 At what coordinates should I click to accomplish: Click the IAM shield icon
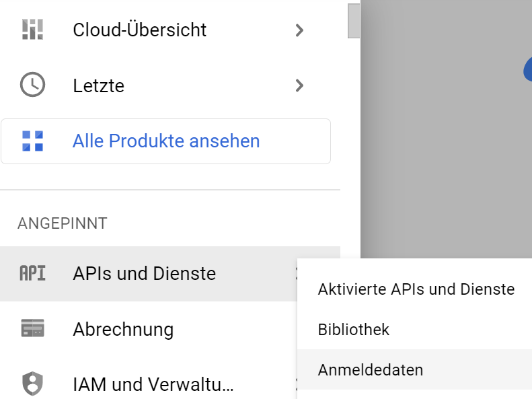(32, 385)
